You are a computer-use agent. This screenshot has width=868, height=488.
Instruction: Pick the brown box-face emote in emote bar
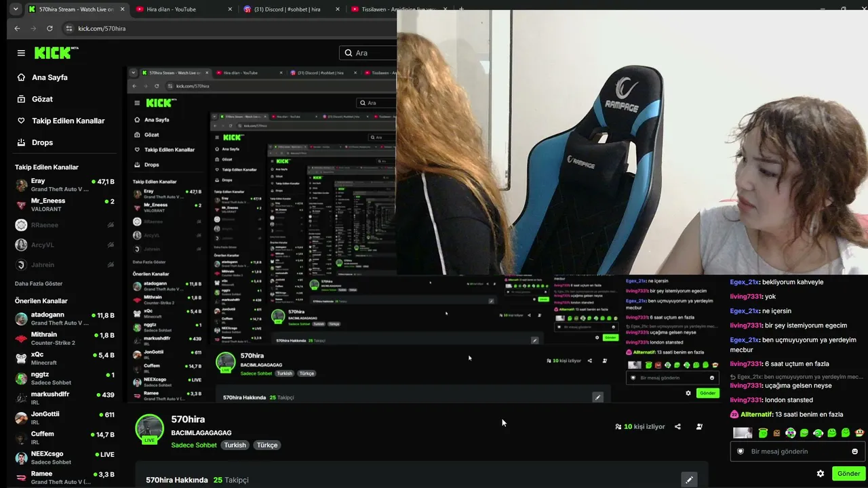pyautogui.click(x=776, y=433)
